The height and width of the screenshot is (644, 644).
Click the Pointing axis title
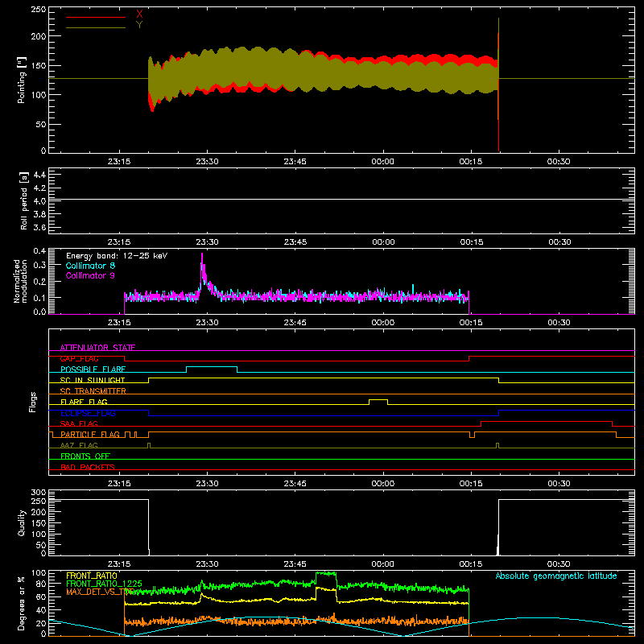click(x=22, y=80)
